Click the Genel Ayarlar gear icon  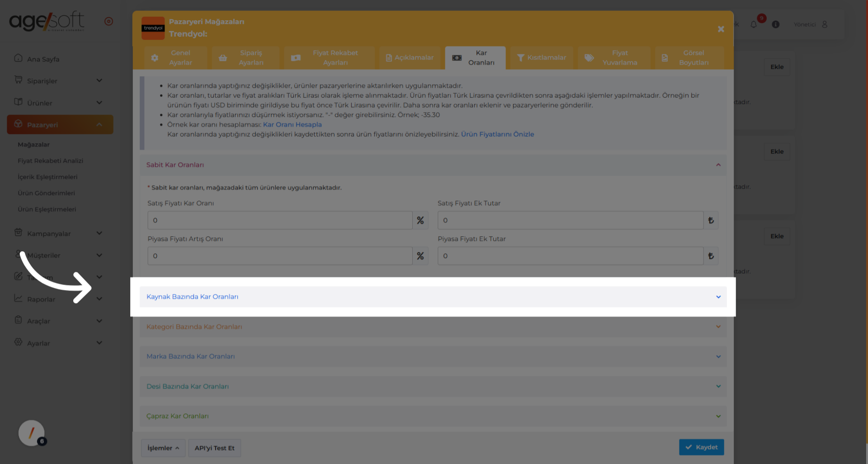[155, 58]
